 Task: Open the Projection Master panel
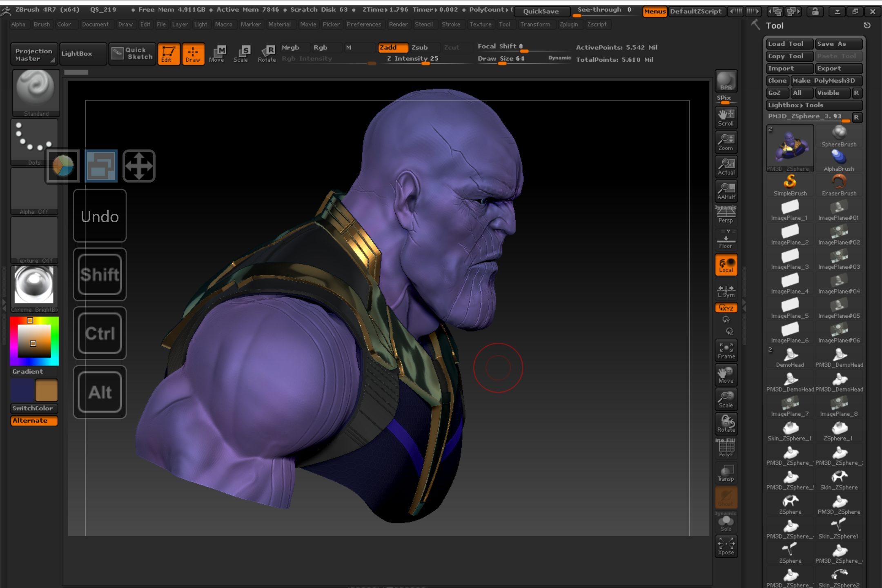33,54
